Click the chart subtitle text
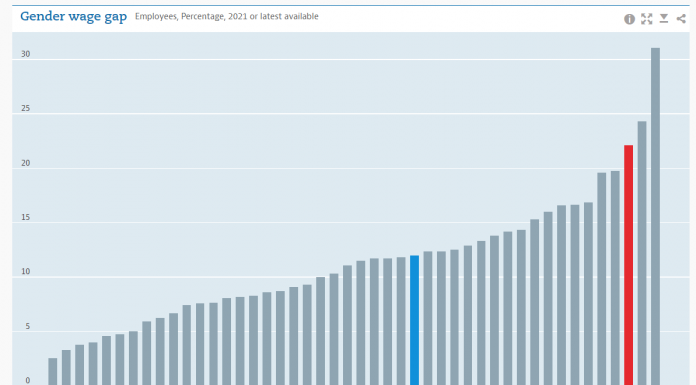Image resolution: width=696 pixels, height=385 pixels. click(x=227, y=16)
